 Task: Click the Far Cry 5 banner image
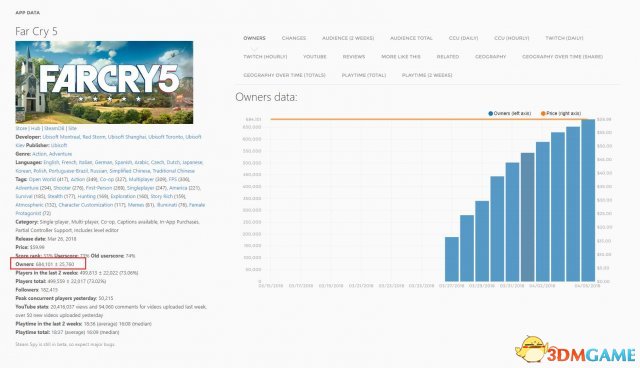(104, 82)
